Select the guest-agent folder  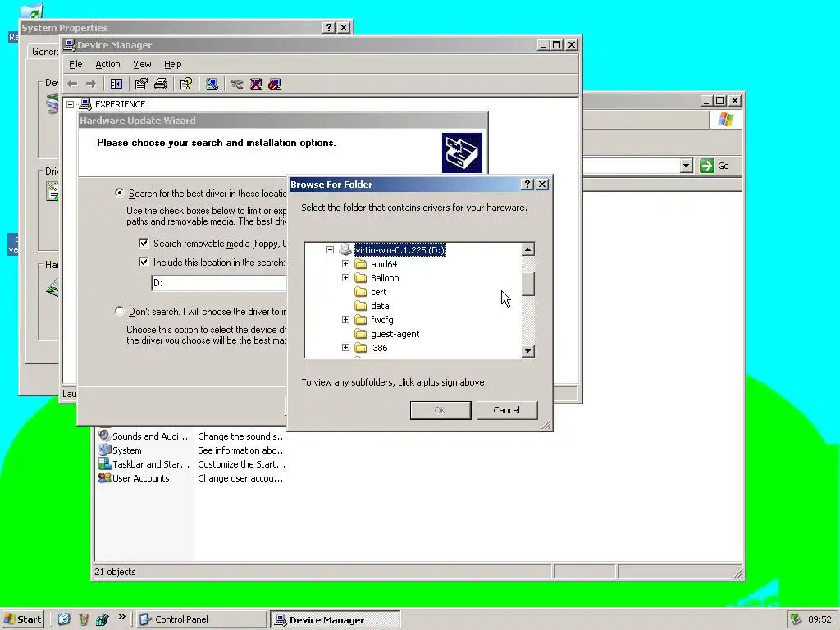click(x=395, y=334)
